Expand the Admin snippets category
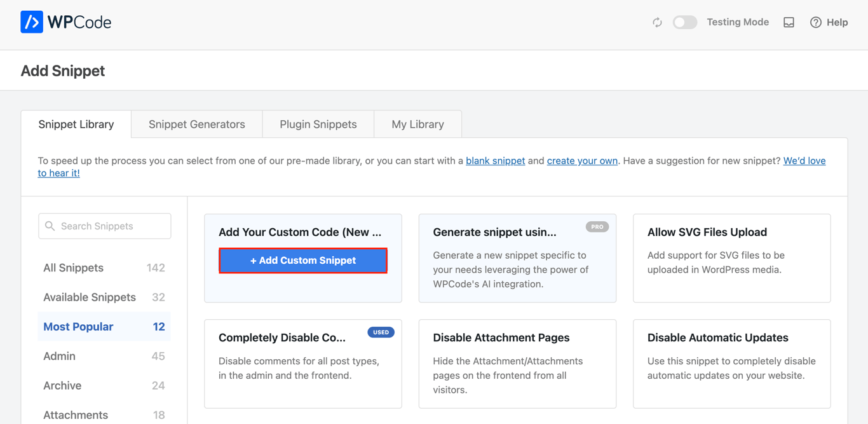Viewport: 868px width, 424px height. [59, 356]
